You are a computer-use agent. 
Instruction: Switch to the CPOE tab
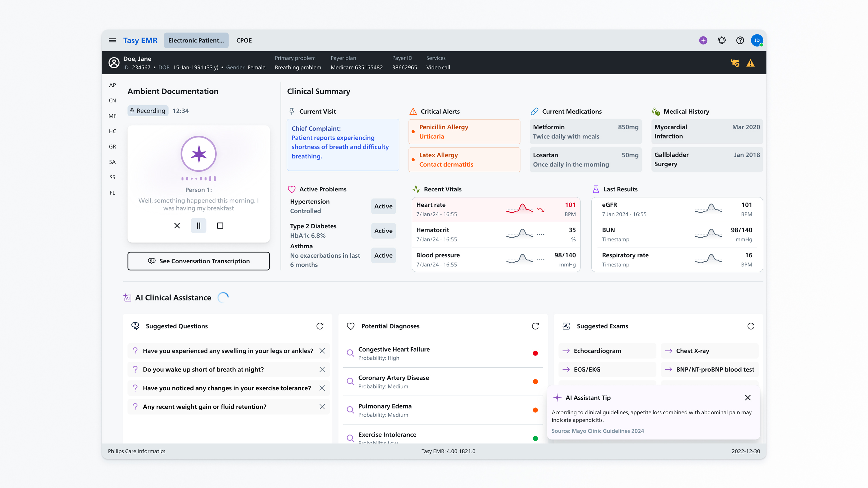(x=244, y=40)
